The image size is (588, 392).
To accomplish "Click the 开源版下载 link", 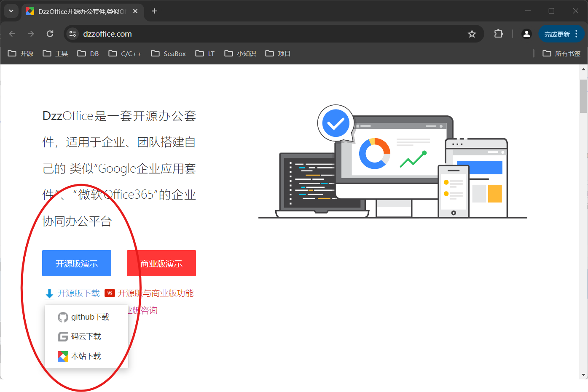I will pos(79,293).
